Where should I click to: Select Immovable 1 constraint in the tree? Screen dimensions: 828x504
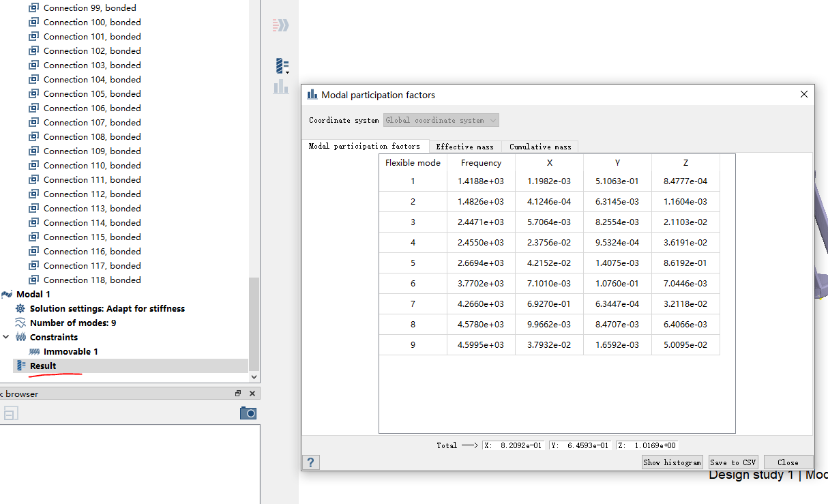pyautogui.click(x=70, y=351)
